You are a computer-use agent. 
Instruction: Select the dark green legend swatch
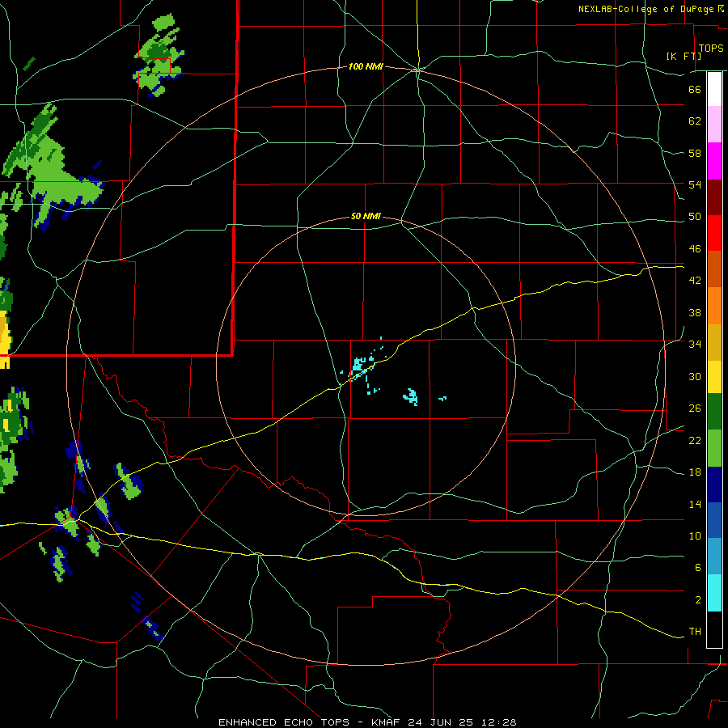tap(714, 412)
